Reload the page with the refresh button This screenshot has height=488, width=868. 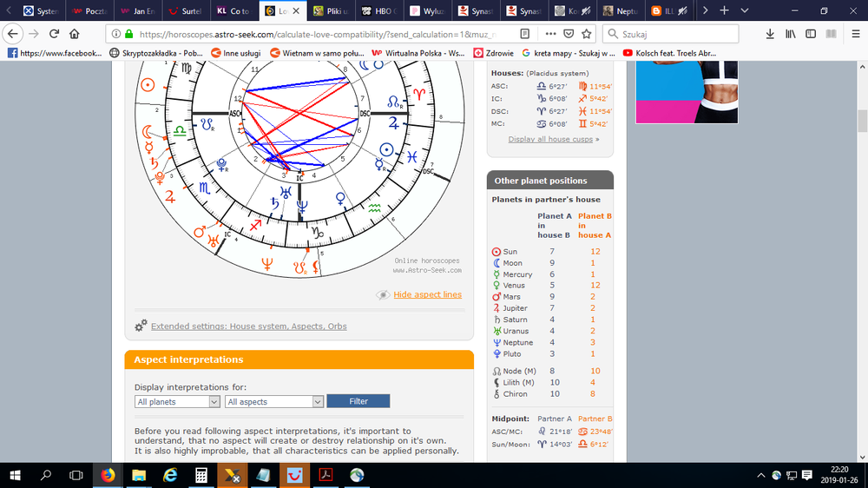coord(54,34)
